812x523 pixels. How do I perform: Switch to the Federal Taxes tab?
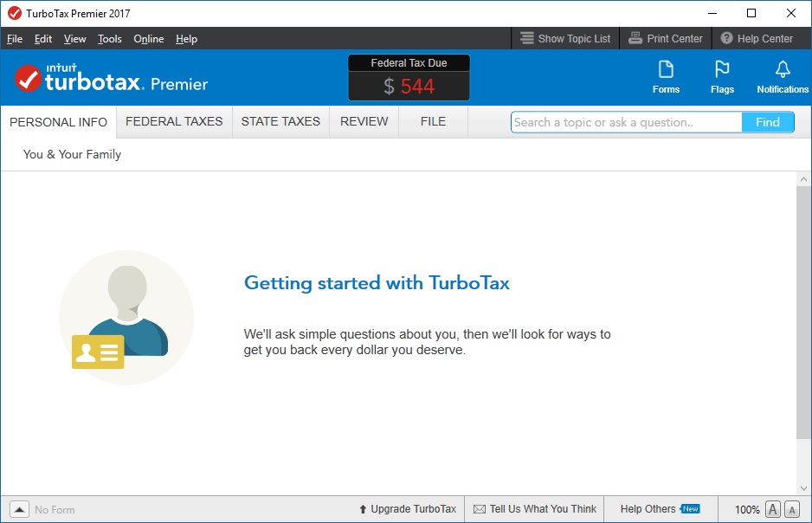(174, 122)
